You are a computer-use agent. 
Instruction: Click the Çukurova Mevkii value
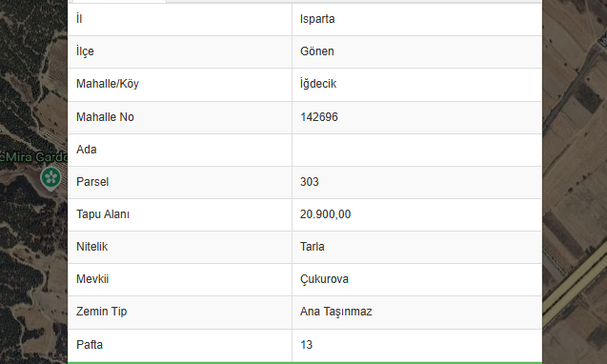(324, 279)
